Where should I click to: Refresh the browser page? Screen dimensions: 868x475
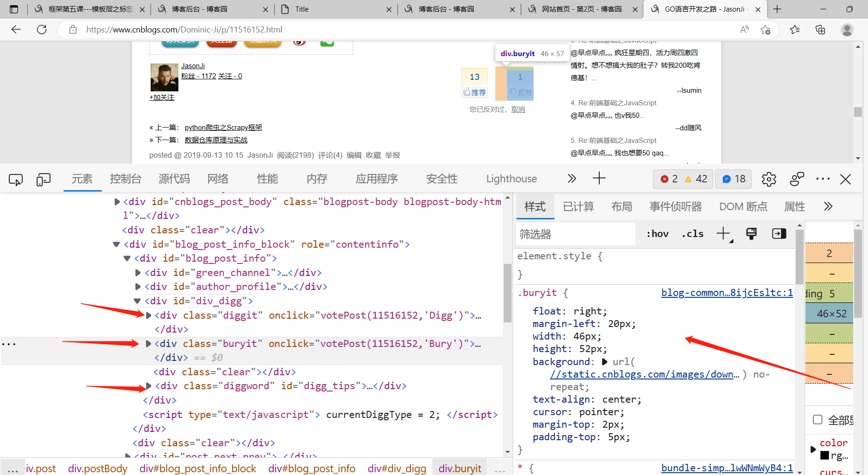click(x=42, y=30)
